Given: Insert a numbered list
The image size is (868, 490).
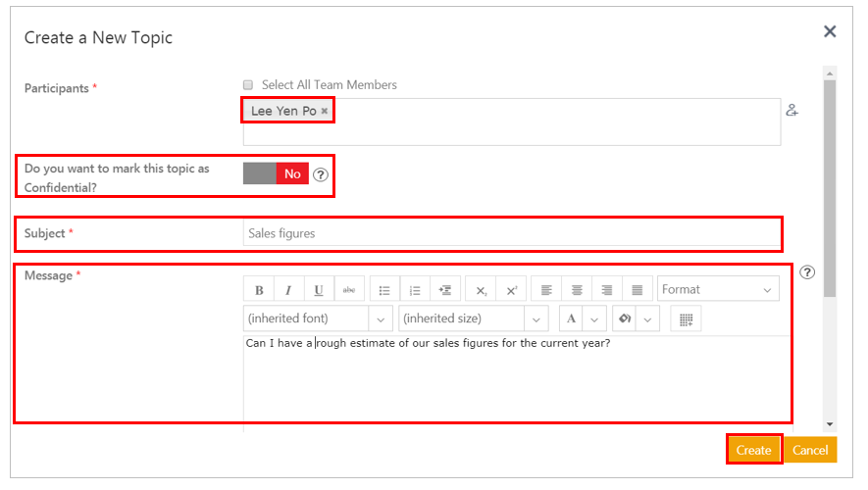Looking at the screenshot, I should click(x=415, y=290).
